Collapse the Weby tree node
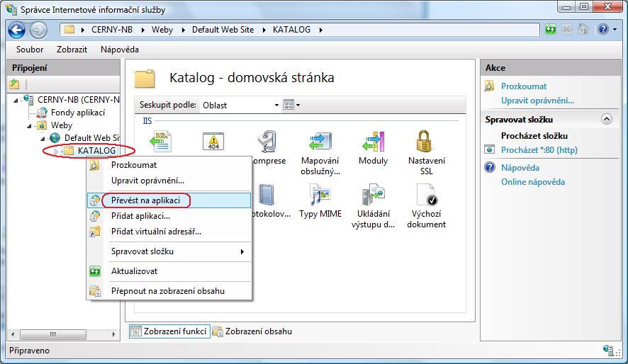 [30, 125]
